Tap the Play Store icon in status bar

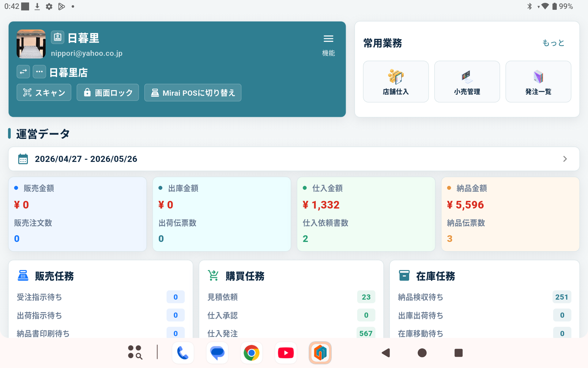click(x=61, y=6)
